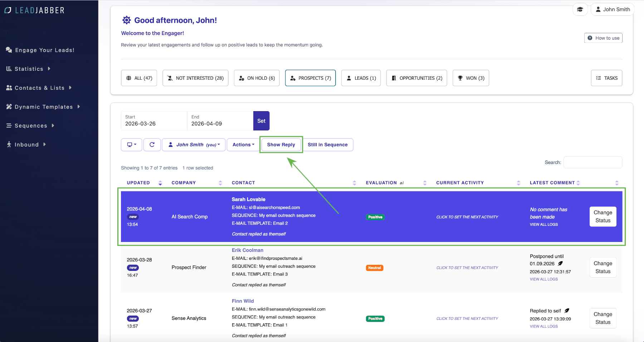
Task: Click the Still in Sequence button
Action: pos(328,145)
